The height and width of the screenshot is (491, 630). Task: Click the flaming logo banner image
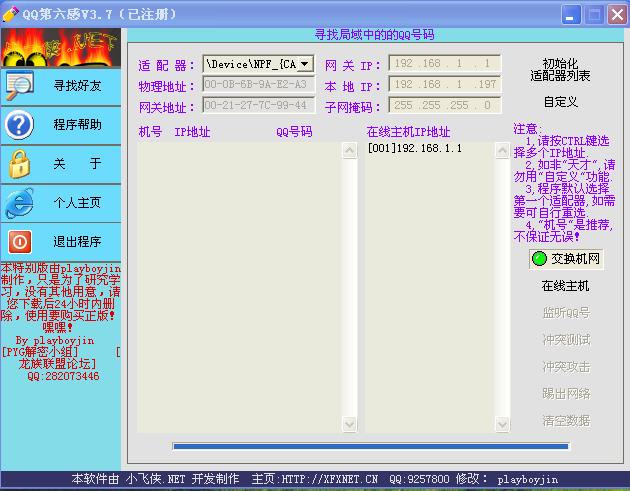61,47
